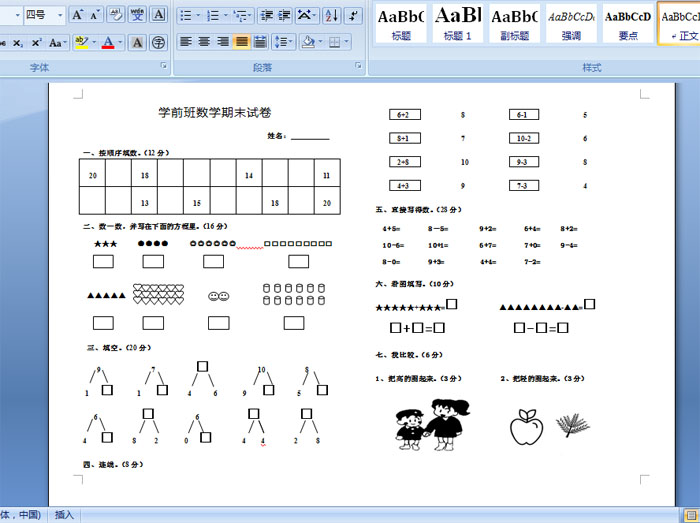
Task: Apply a numbered list
Action: tap(213, 16)
